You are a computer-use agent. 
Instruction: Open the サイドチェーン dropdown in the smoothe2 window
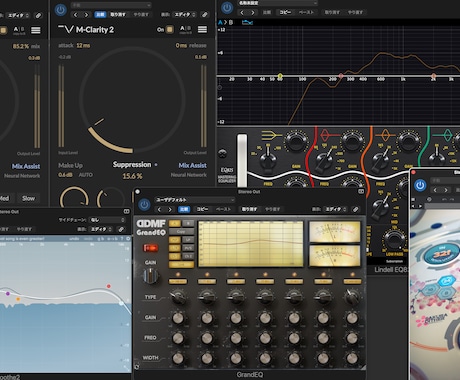108,220
